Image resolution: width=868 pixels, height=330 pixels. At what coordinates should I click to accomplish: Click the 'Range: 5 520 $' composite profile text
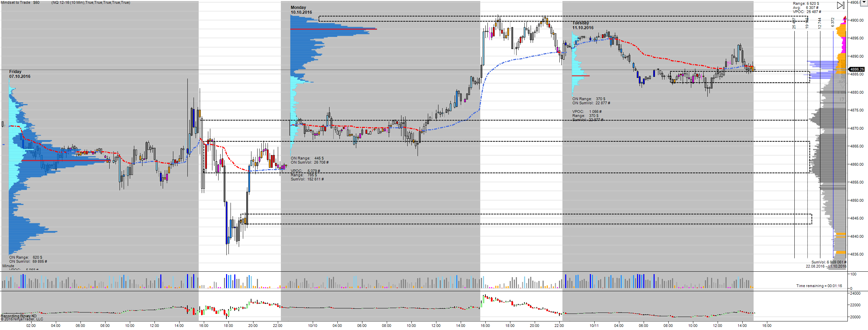click(806, 3)
